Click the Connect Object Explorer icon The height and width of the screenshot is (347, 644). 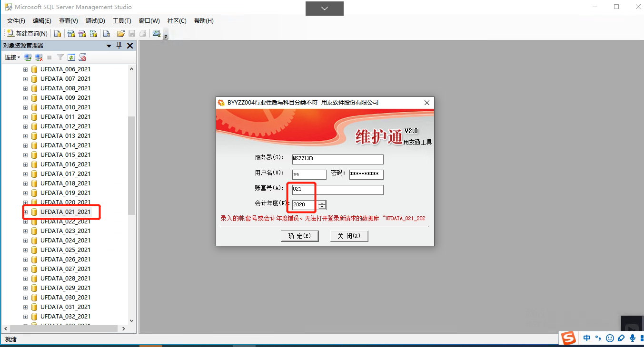(28, 57)
